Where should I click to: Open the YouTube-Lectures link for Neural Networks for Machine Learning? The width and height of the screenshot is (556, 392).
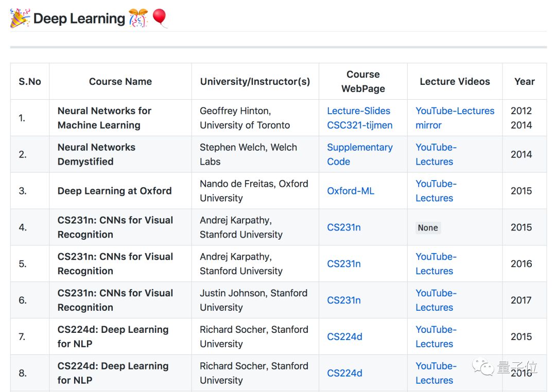(x=455, y=111)
